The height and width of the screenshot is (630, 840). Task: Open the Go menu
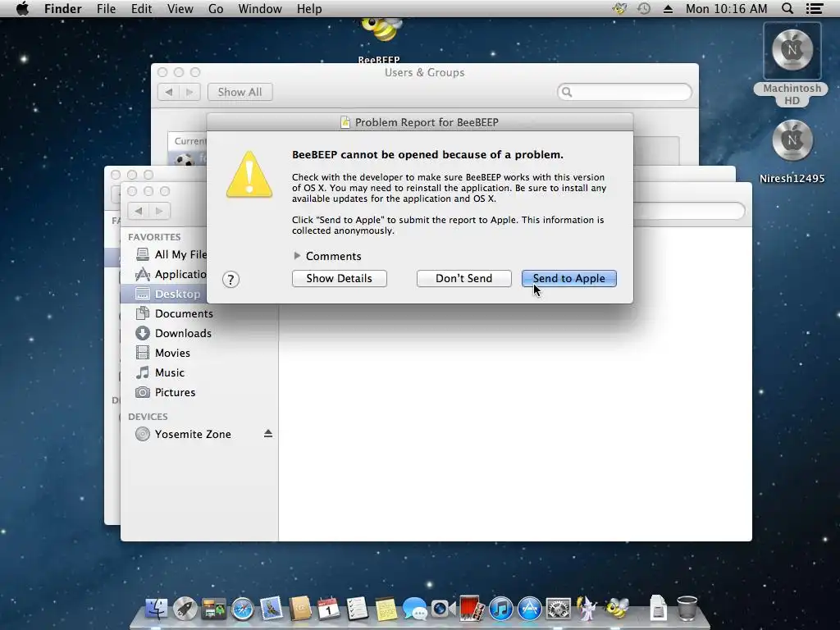[x=216, y=9]
